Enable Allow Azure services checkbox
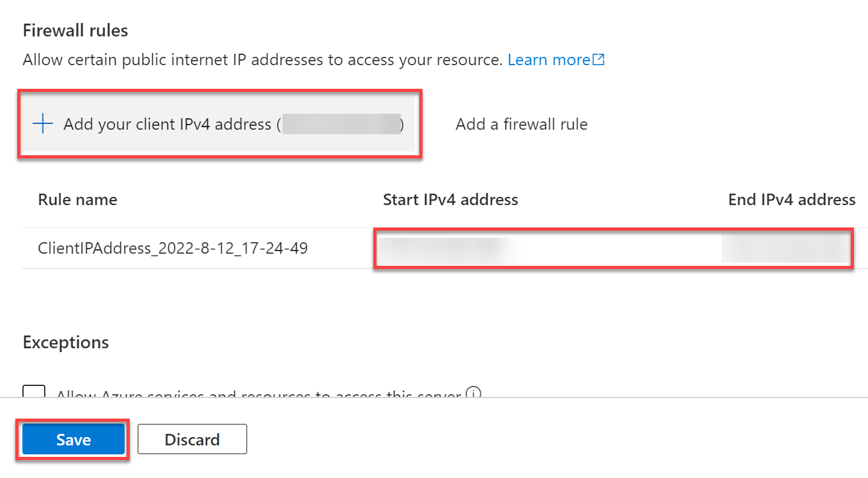The width and height of the screenshot is (868, 478). [34, 391]
